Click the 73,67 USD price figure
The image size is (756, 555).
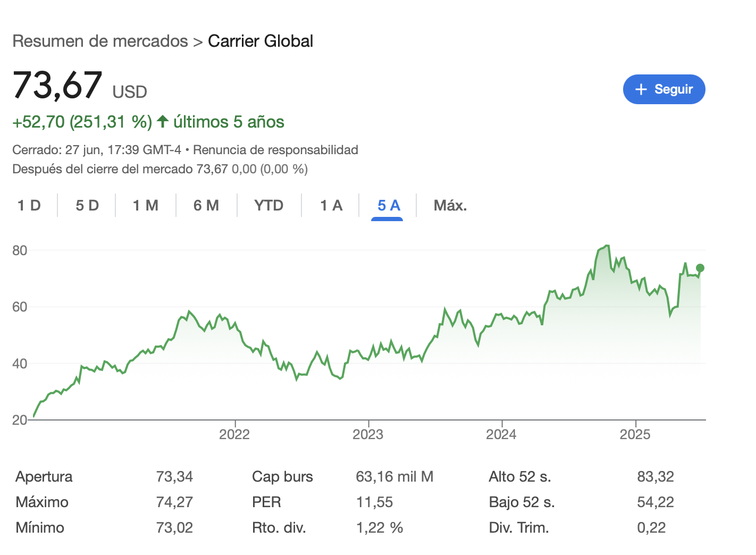(57, 86)
